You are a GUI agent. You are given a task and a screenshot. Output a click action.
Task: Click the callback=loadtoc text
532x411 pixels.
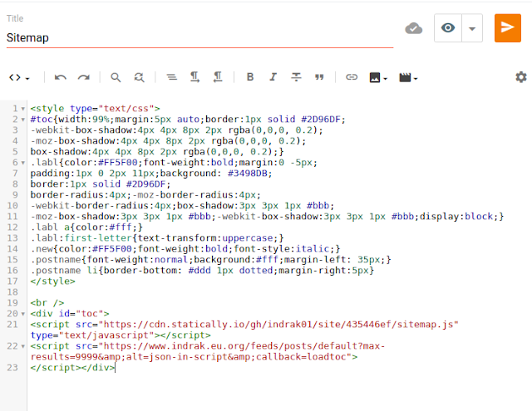pos(301,357)
